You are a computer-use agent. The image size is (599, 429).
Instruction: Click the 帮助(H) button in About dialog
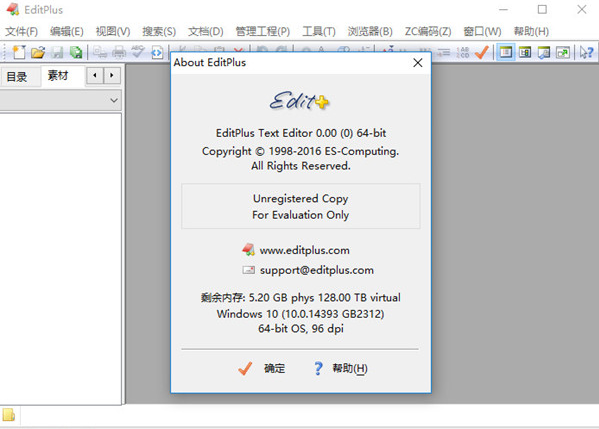point(340,368)
